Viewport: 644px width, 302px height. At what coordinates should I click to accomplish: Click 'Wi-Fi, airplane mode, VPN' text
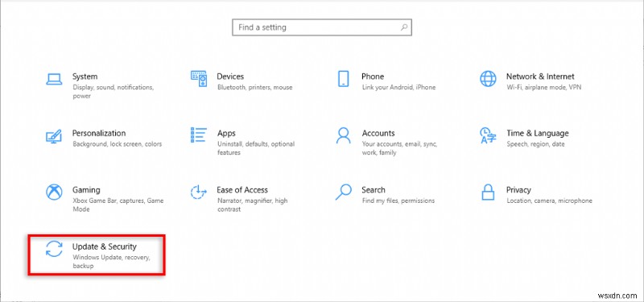tap(544, 88)
